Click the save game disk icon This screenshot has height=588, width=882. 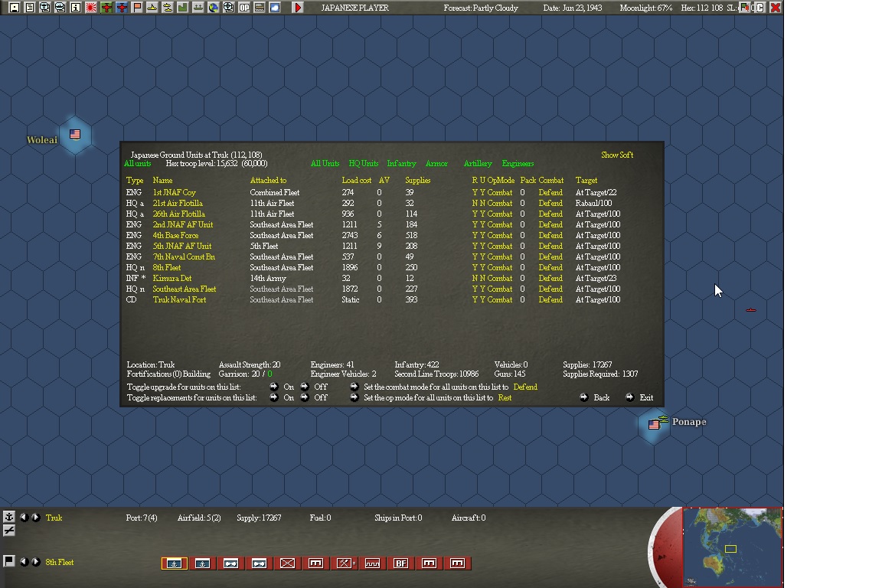tap(14, 8)
